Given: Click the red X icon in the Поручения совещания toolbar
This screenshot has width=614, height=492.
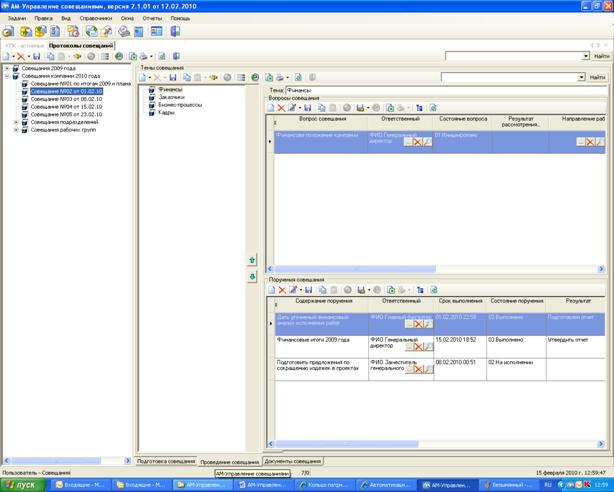Looking at the screenshot, I should coord(281,289).
